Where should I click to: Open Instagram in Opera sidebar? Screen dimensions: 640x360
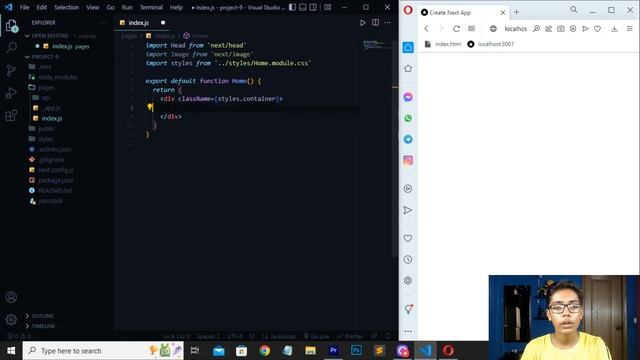point(408,160)
